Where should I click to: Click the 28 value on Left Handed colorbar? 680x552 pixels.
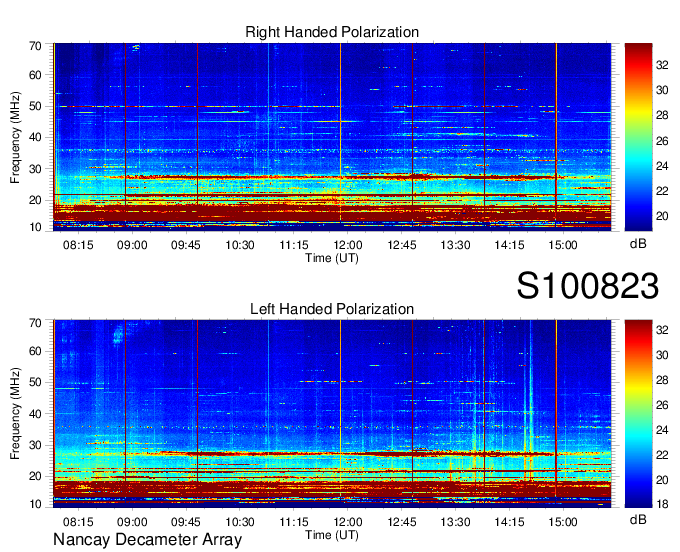tap(662, 380)
